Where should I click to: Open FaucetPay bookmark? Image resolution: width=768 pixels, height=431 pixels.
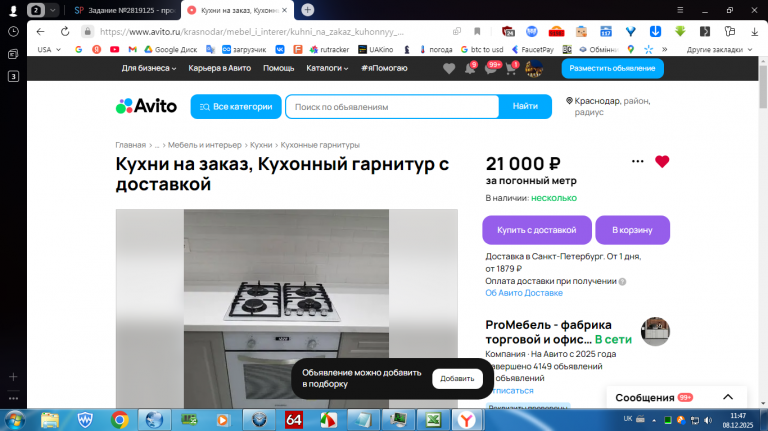(532, 49)
